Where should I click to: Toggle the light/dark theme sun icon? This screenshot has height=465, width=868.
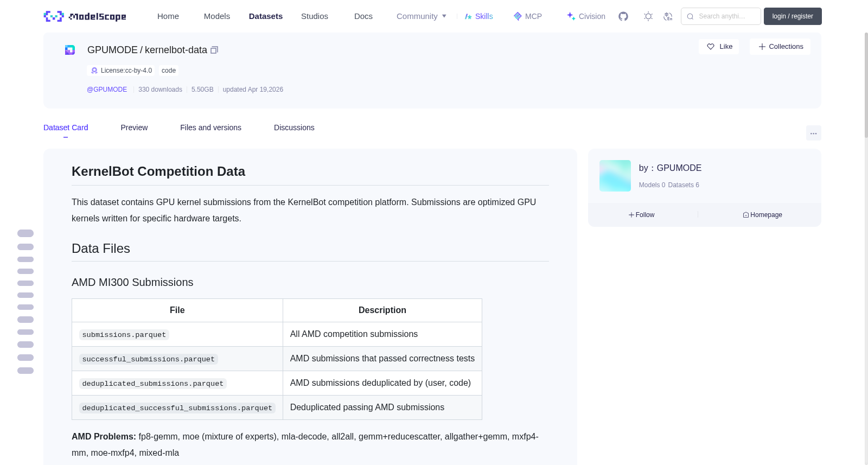coord(648,16)
